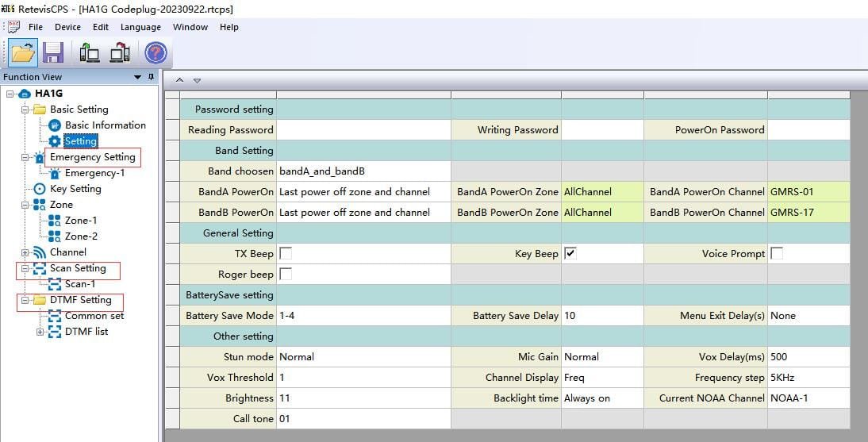The image size is (868, 442).
Task: Click BandA PowerOn Channel GMRS-01 cell
Action: point(808,192)
